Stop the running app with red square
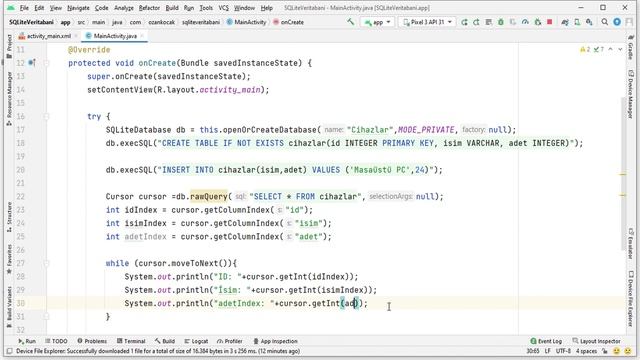 pos(549,22)
